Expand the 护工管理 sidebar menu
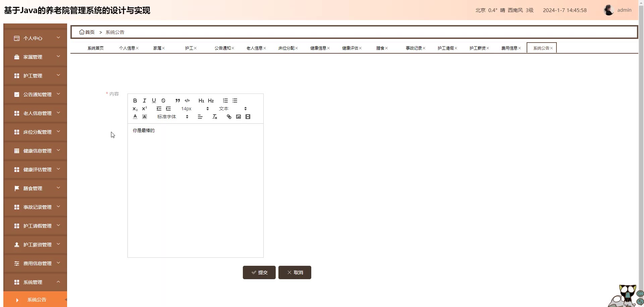Screen dimensions: 644x307 click(x=35, y=76)
